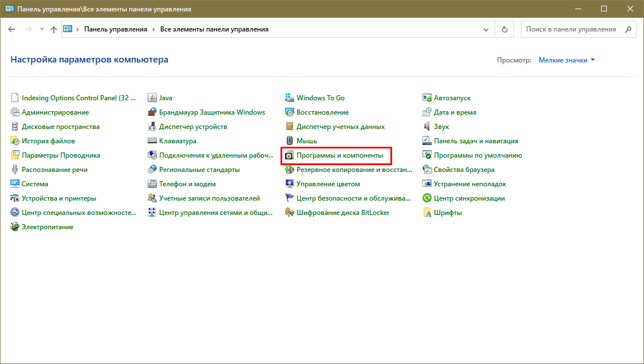Open the Электропитание power icon
Image resolution: width=644 pixels, height=364 pixels.
click(x=15, y=227)
